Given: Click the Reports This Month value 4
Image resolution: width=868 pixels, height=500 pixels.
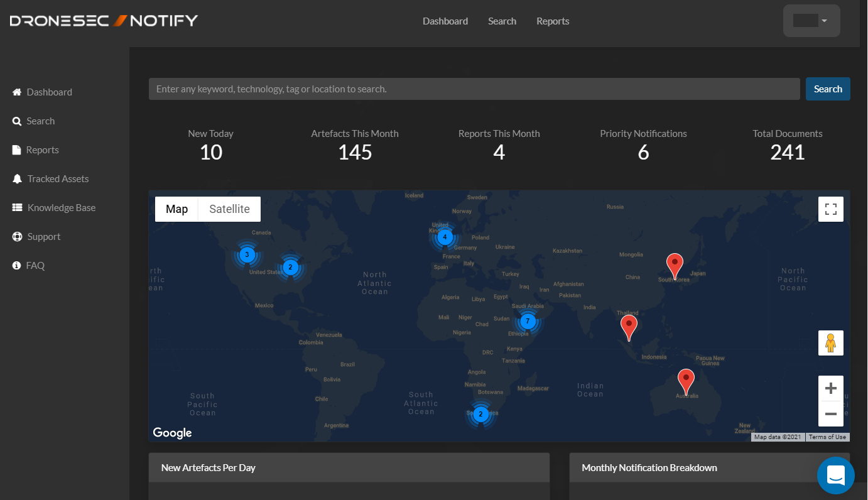Looking at the screenshot, I should 499,153.
